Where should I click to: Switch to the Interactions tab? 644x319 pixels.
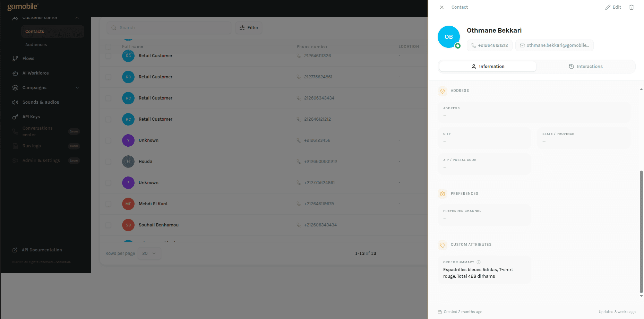click(586, 66)
